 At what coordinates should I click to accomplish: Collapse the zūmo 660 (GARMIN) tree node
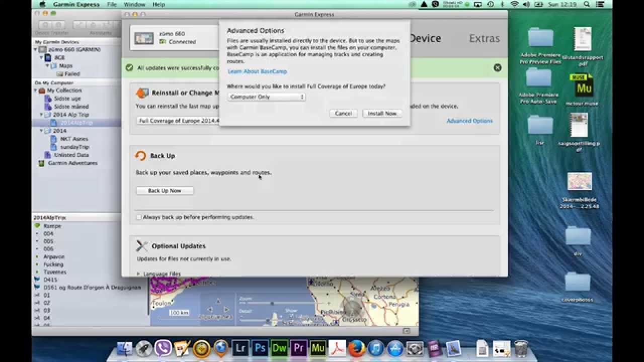36,50
